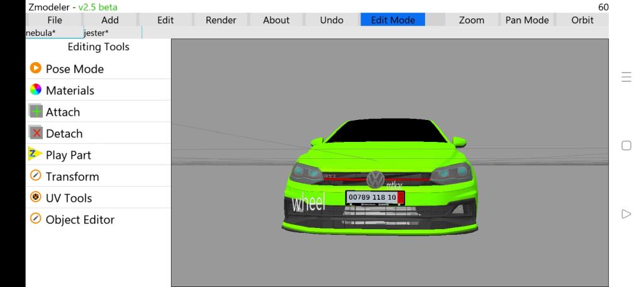This screenshot has height=287, width=644.
Task: Open the Add menu
Action: coord(110,19)
